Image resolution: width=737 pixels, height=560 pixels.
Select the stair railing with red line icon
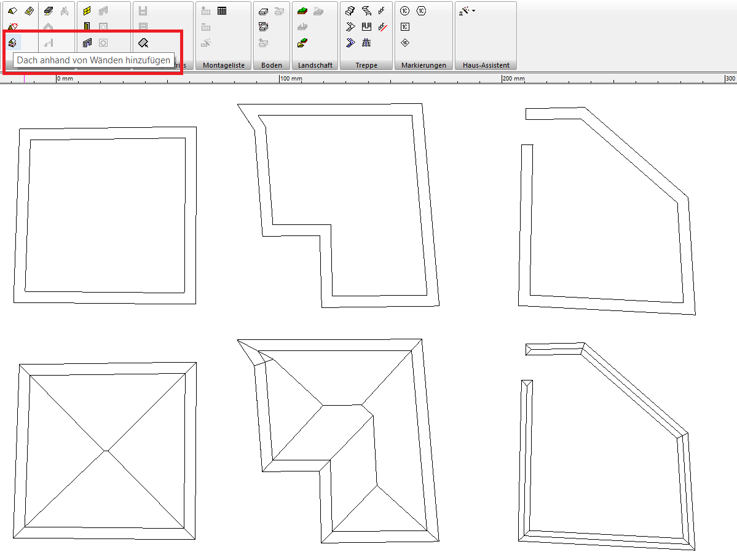click(x=382, y=27)
